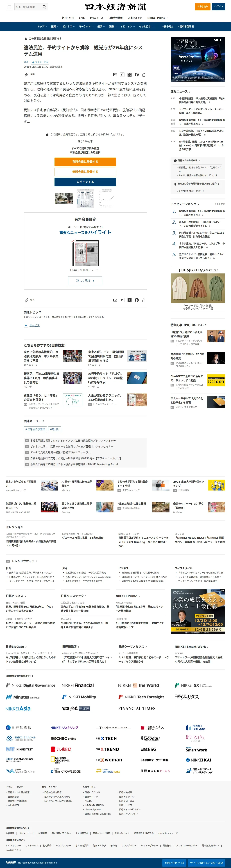Open the line chart thumbnail
The width and height of the screenshot is (231, 868).
[107, 198]
